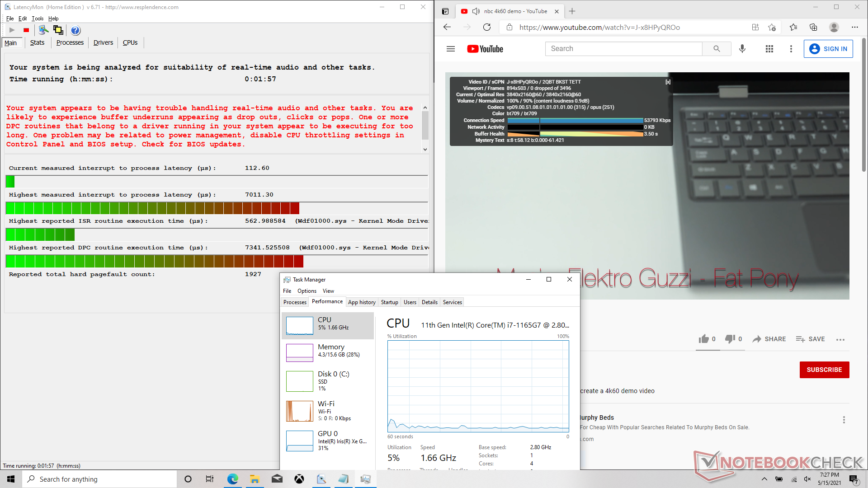The width and height of the screenshot is (868, 488).
Task: Click the YouTube search field
Action: (623, 49)
